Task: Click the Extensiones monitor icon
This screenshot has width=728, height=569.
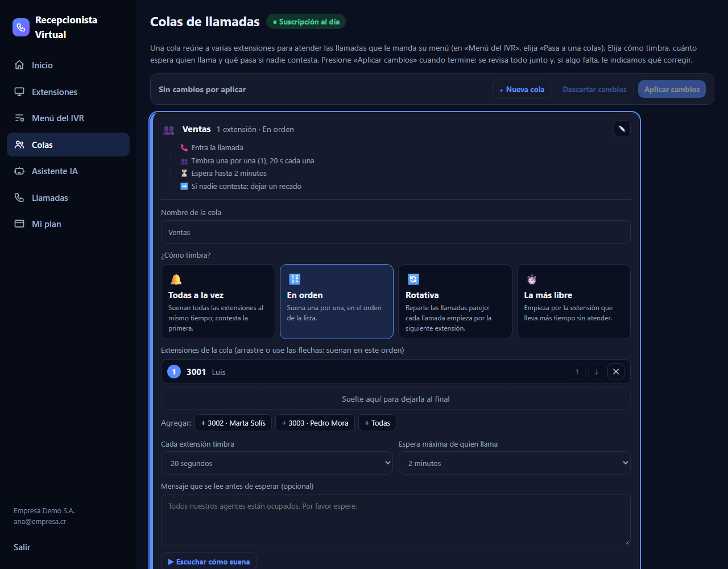Action: pyautogui.click(x=19, y=92)
